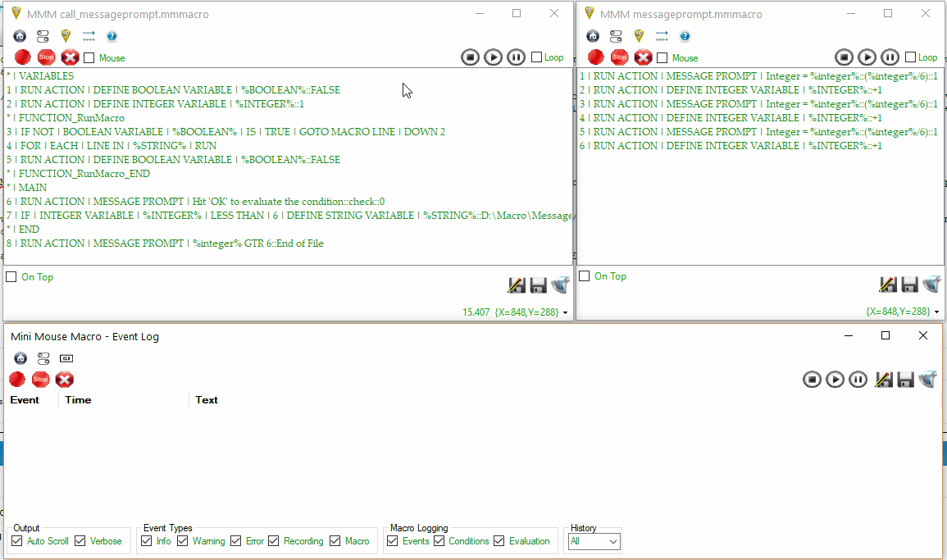The image size is (947, 560).
Task: Pause macro in call_messageprompt window
Action: [516, 57]
